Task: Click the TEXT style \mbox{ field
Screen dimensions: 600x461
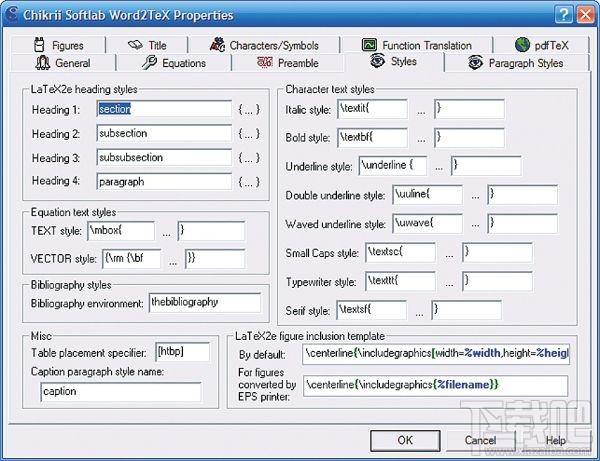Action: coord(121,231)
